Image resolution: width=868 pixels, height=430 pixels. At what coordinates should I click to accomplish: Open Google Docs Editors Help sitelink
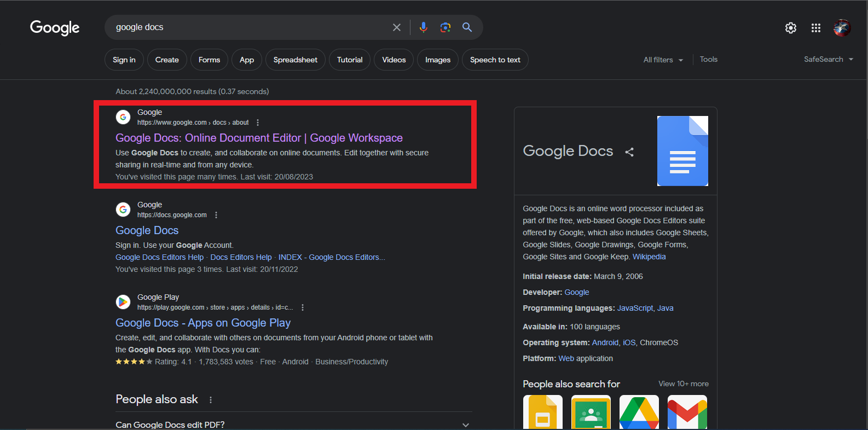tap(159, 257)
